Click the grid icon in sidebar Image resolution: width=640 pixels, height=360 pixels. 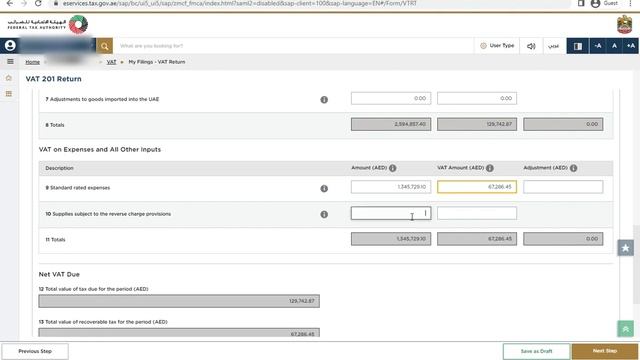[9, 93]
